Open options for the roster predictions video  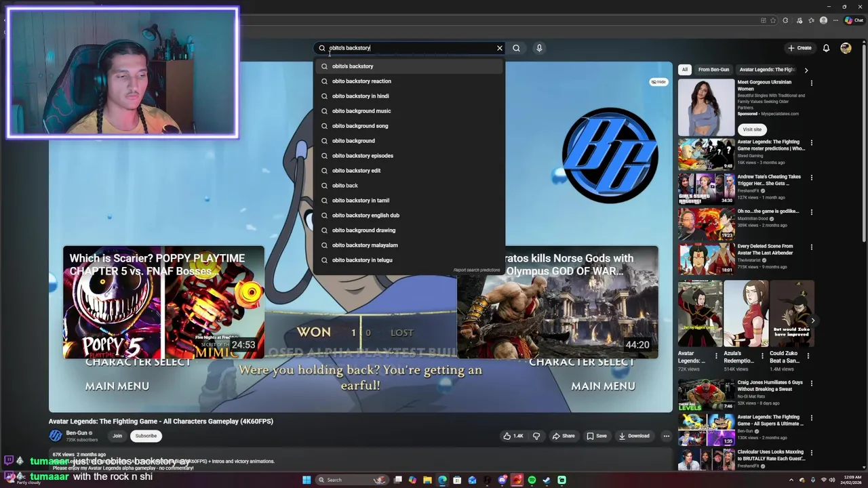[811, 143]
